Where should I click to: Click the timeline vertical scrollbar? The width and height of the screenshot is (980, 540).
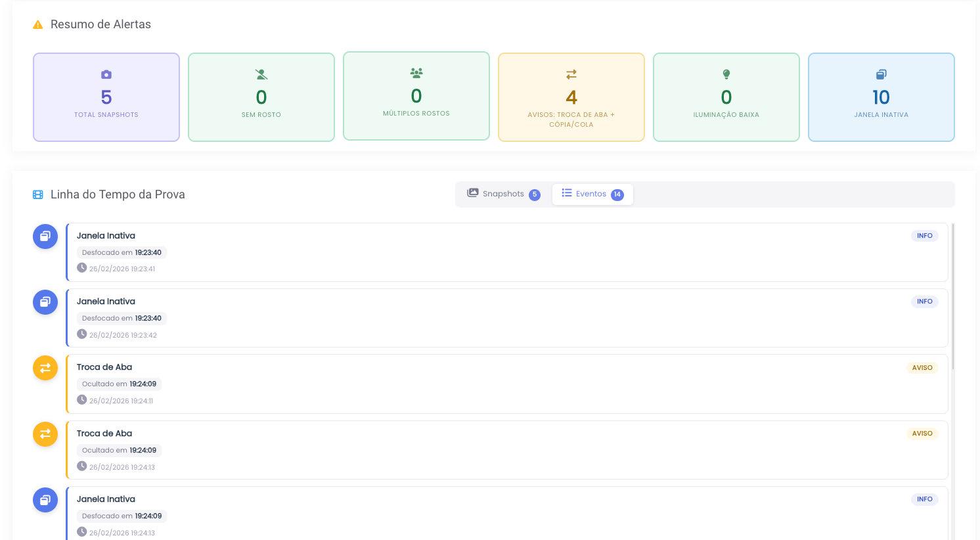click(952, 296)
